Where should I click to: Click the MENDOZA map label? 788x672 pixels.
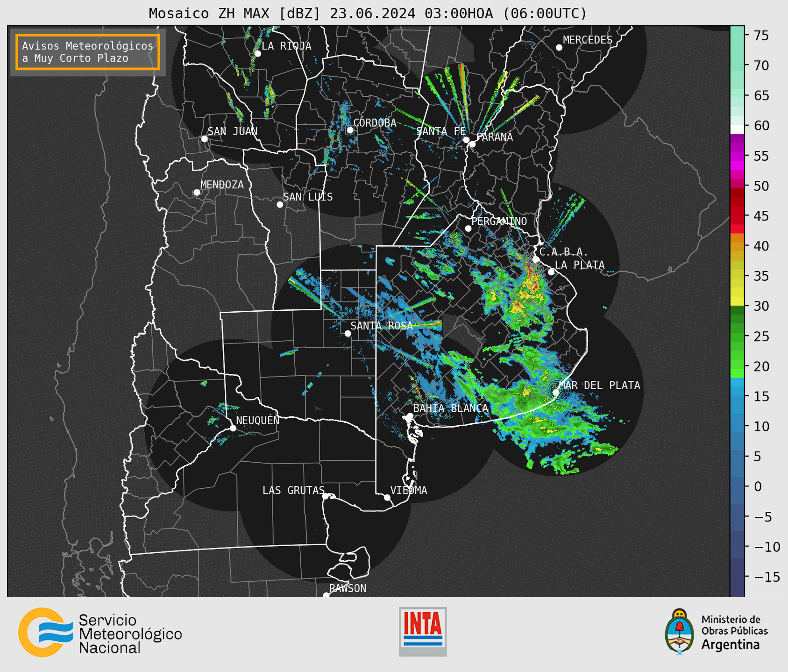222,185
